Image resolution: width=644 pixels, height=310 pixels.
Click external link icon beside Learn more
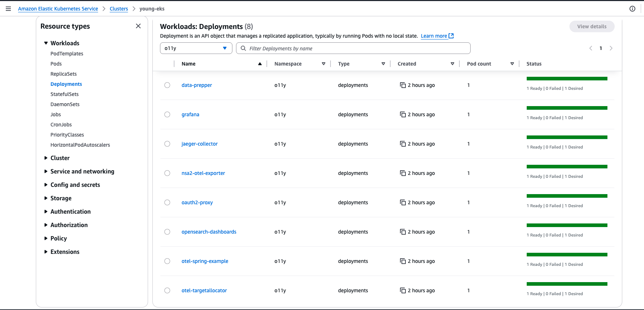click(451, 36)
